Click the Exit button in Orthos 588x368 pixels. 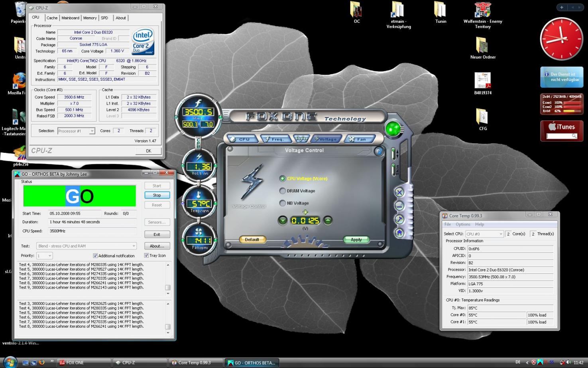click(x=157, y=234)
